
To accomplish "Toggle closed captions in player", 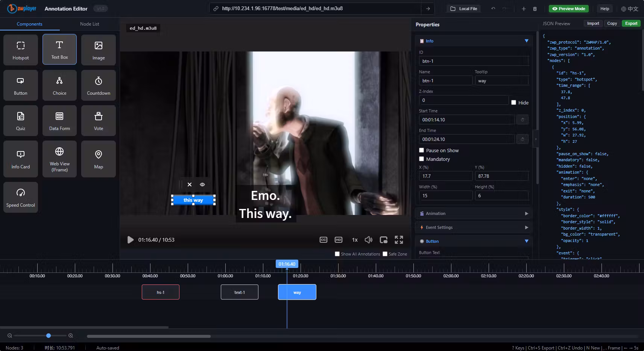I will click(x=324, y=240).
